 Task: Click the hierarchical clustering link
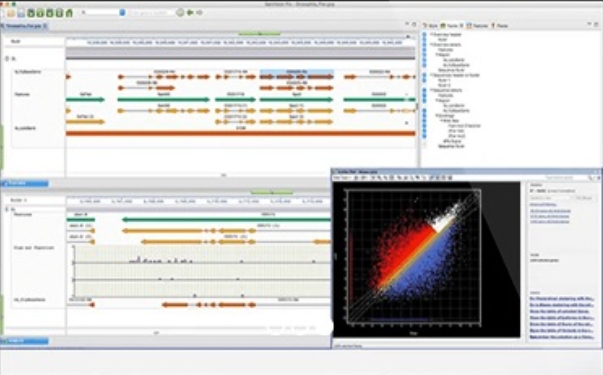(x=562, y=298)
